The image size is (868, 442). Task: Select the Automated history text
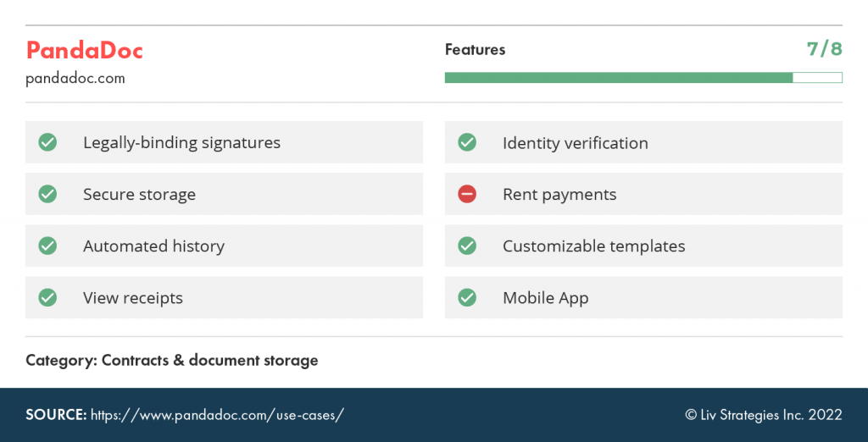(x=154, y=246)
